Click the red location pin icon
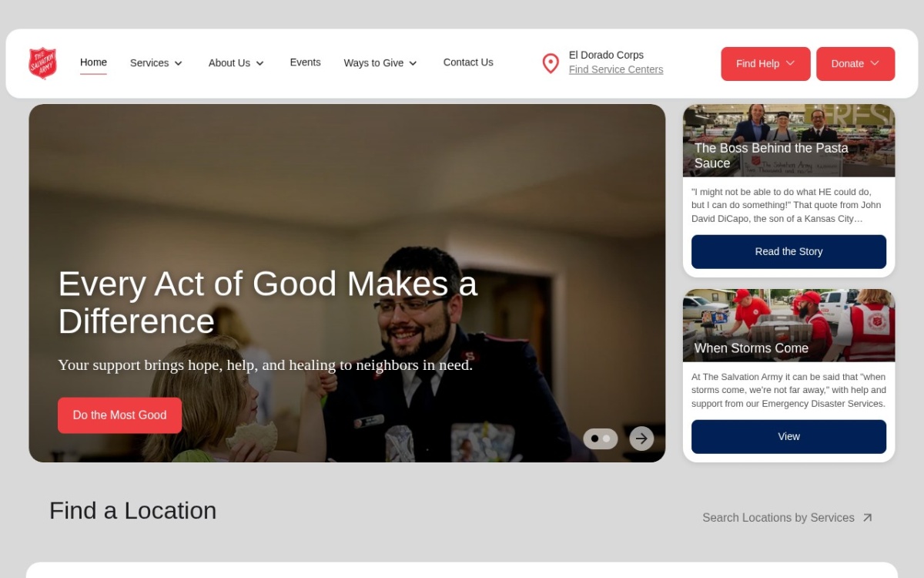Screen dimensions: 924x578 point(551,63)
